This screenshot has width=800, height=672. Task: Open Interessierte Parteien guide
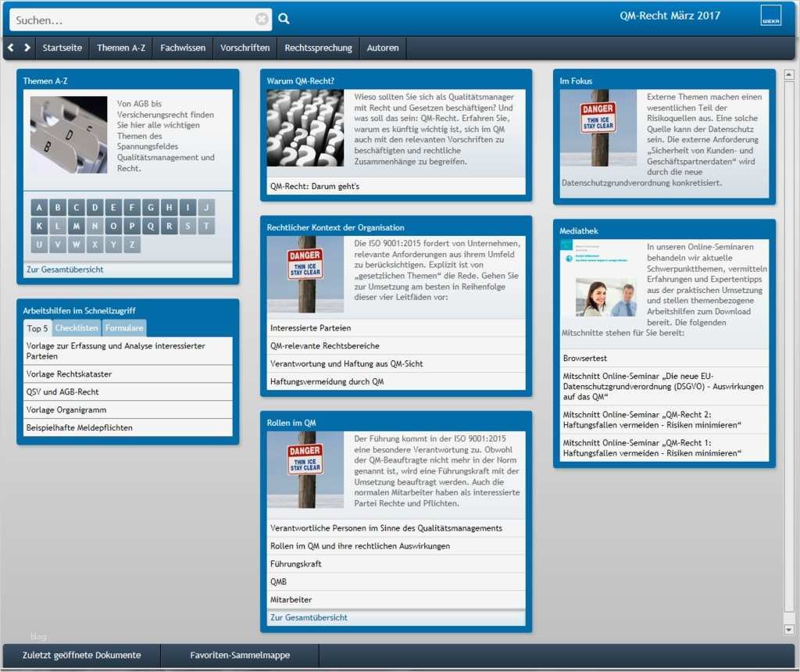tap(396, 328)
